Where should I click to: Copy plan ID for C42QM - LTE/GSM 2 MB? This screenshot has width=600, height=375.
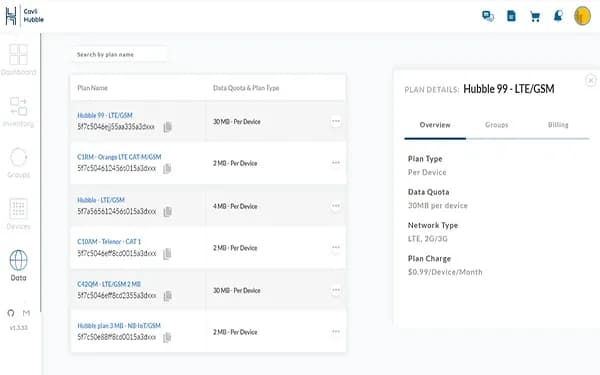tap(167, 296)
